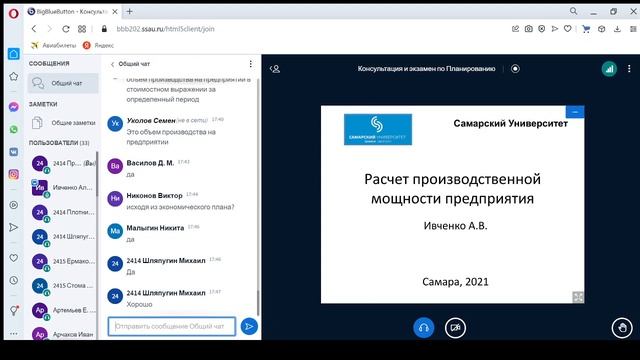
Task: Open history clock icon in sidebar
Action: (x=13, y=280)
